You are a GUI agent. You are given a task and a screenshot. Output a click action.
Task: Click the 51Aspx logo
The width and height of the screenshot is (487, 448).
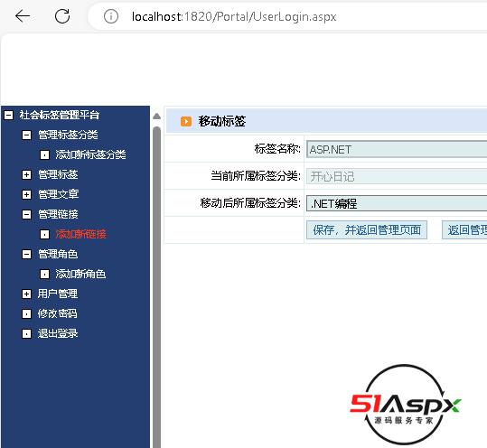[406, 405]
